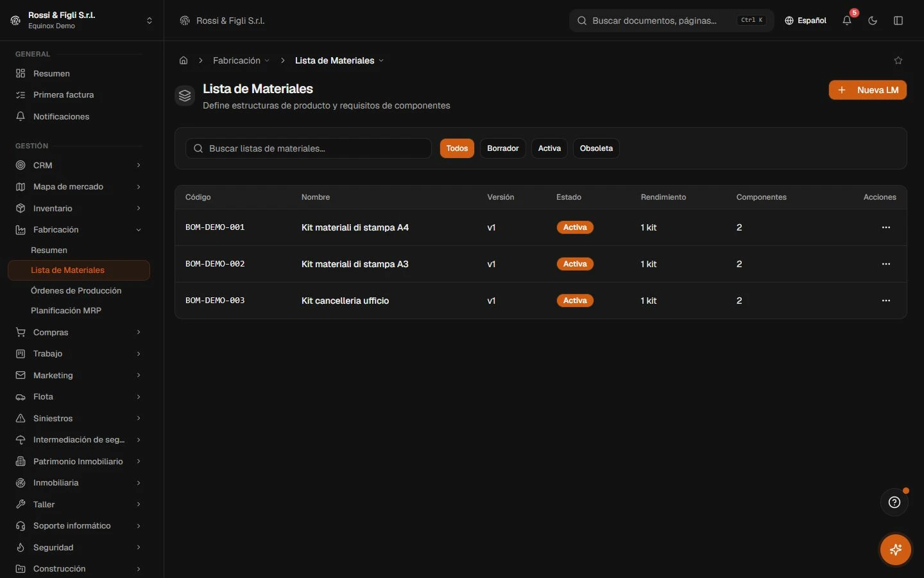Click the Resumen dashboard icon in sidebar

[x=21, y=73]
